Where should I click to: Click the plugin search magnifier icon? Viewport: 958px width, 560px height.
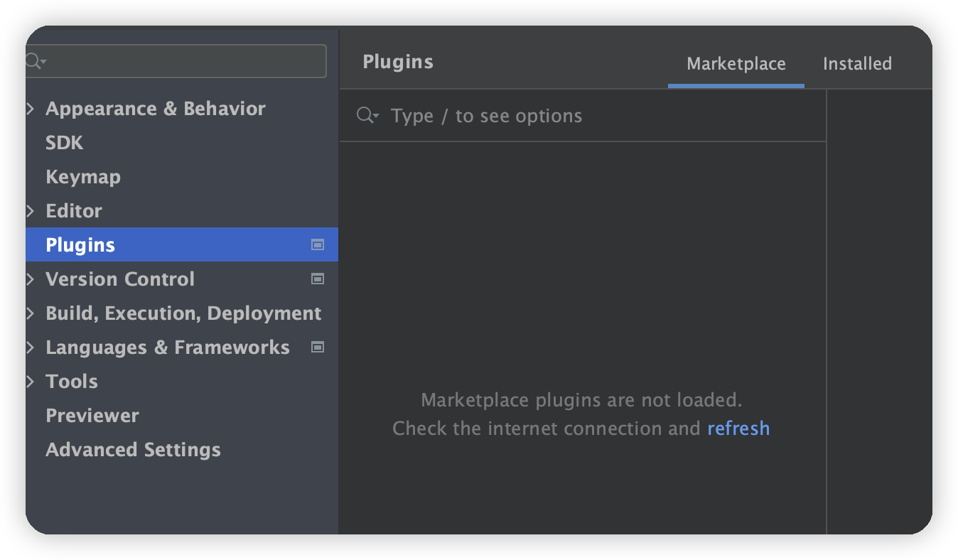pos(367,116)
